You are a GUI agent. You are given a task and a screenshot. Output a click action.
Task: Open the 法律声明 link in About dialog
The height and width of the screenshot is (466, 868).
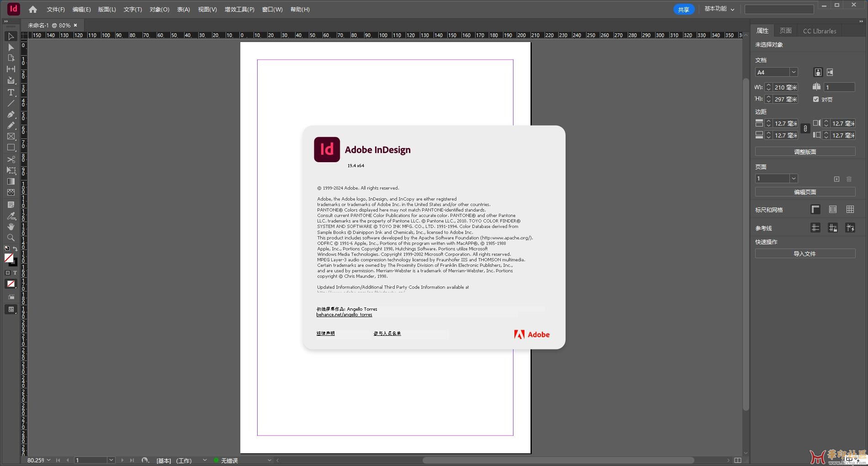click(326, 334)
